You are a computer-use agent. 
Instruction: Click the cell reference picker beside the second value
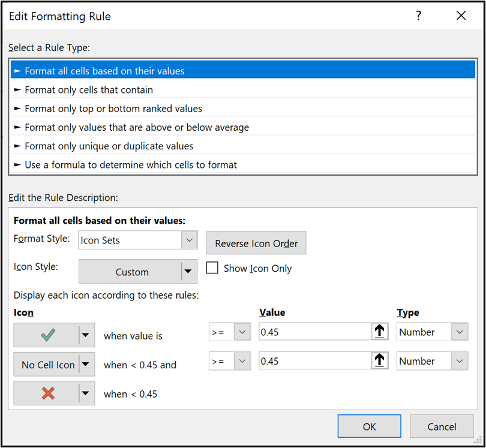[380, 361]
